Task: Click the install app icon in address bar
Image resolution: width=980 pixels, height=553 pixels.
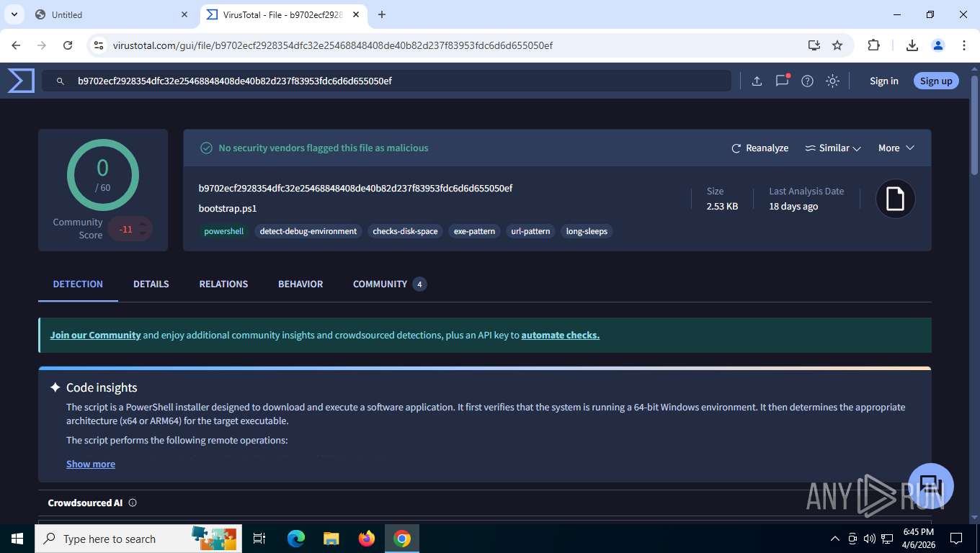Action: 814,45
